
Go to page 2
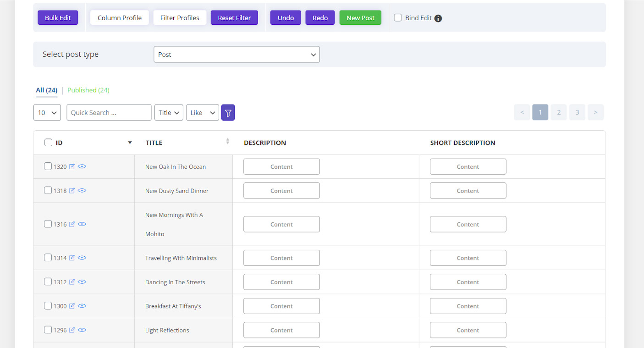(559, 112)
